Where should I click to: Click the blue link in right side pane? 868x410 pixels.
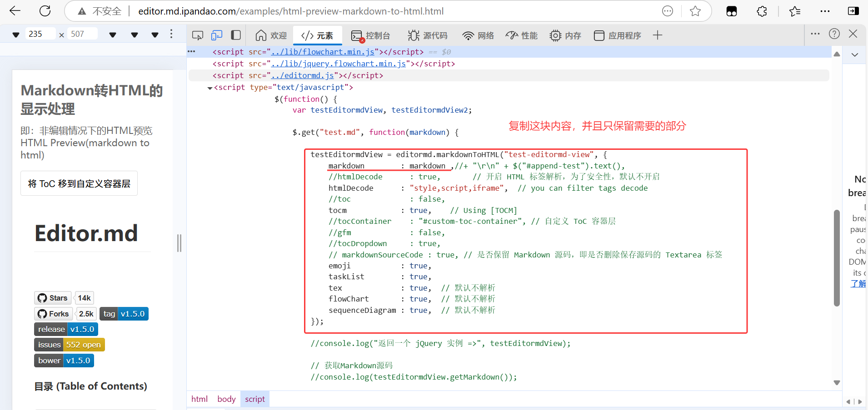[x=858, y=284]
